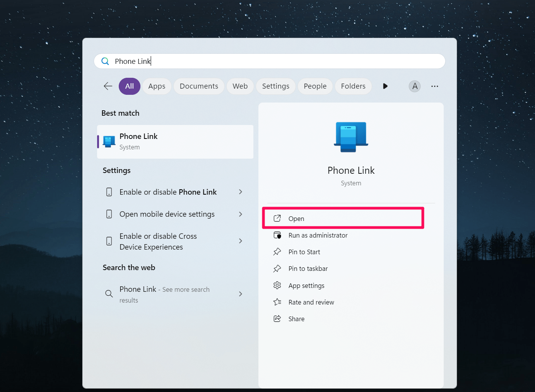Open the account avatar labeled A
This screenshot has height=392, width=535.
[415, 86]
